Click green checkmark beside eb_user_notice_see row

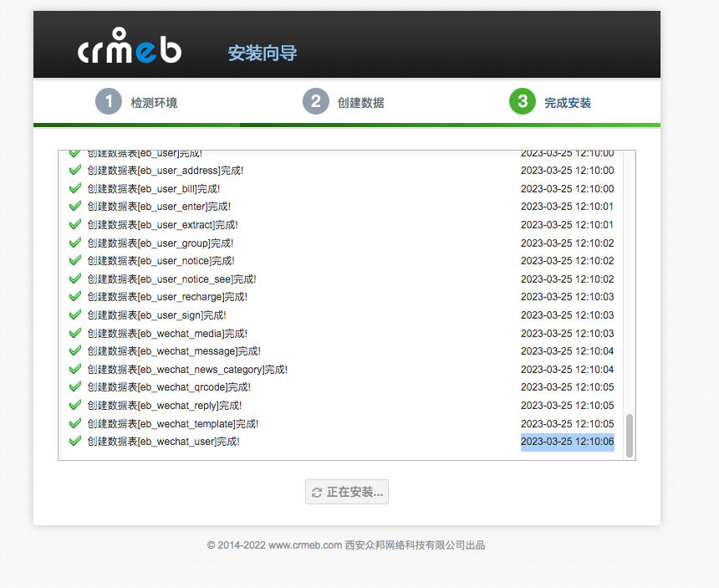(x=75, y=279)
